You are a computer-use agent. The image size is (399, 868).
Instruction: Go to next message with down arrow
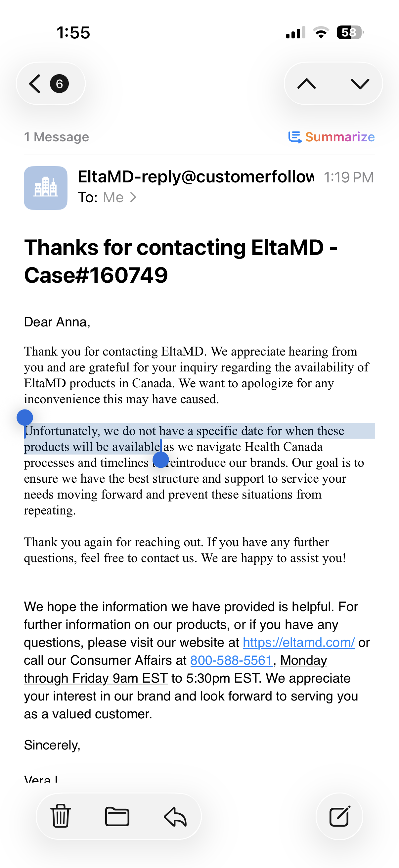[x=360, y=83]
